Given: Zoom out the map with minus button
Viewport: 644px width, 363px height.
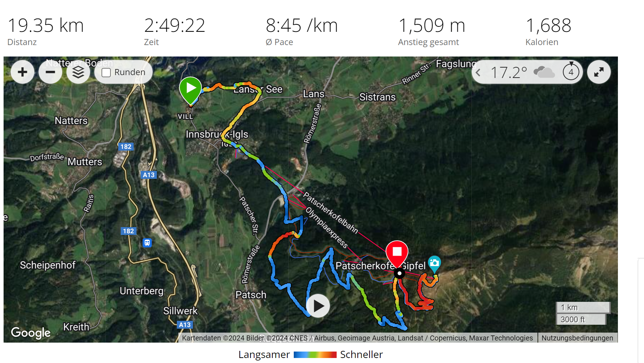Looking at the screenshot, I should [50, 72].
